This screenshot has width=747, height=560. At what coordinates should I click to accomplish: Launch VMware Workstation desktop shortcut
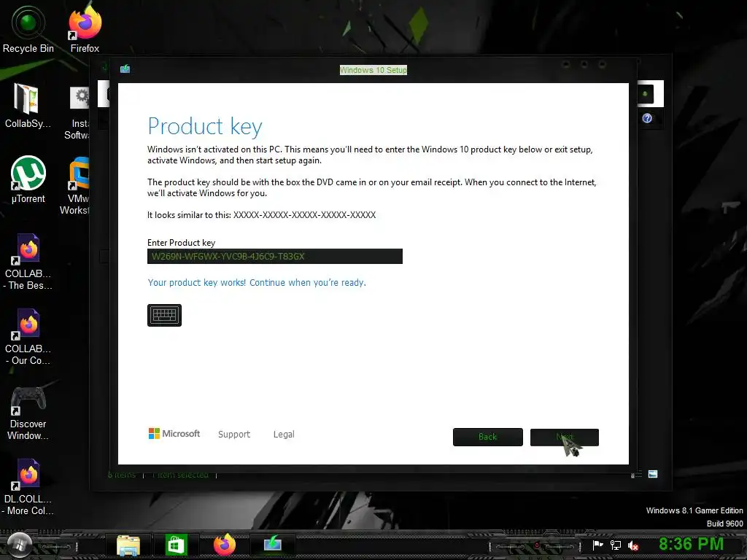(76, 186)
